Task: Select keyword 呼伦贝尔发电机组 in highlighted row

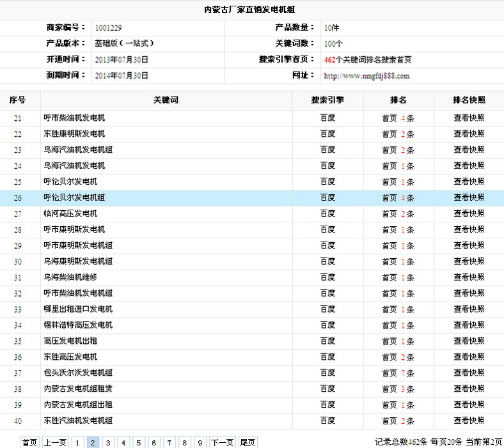Action: pyautogui.click(x=74, y=197)
